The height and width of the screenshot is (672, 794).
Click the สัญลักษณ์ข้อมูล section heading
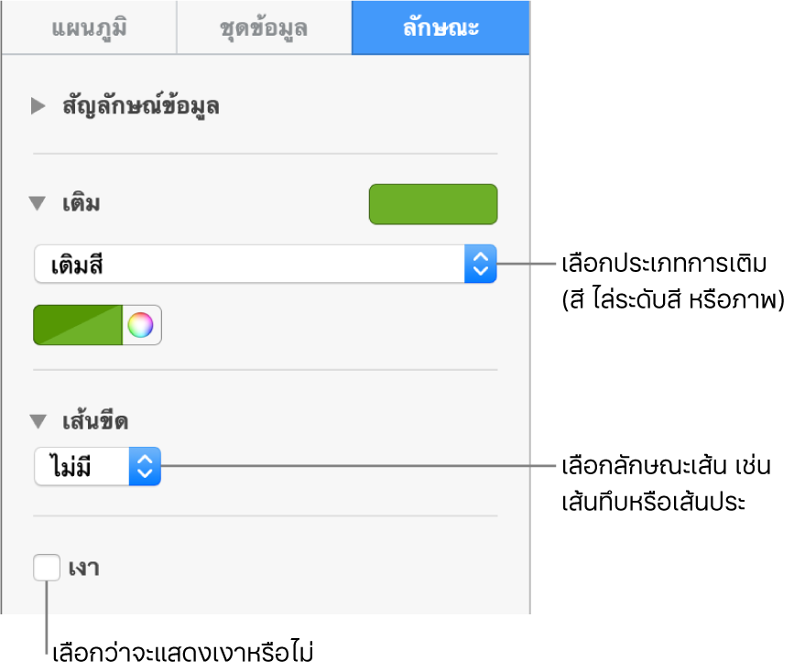140,106
